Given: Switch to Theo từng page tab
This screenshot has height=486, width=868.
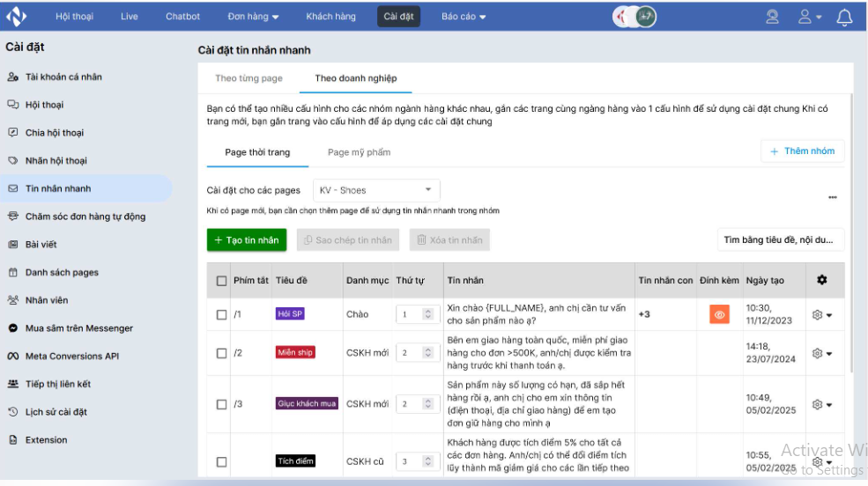Looking at the screenshot, I should [x=249, y=78].
